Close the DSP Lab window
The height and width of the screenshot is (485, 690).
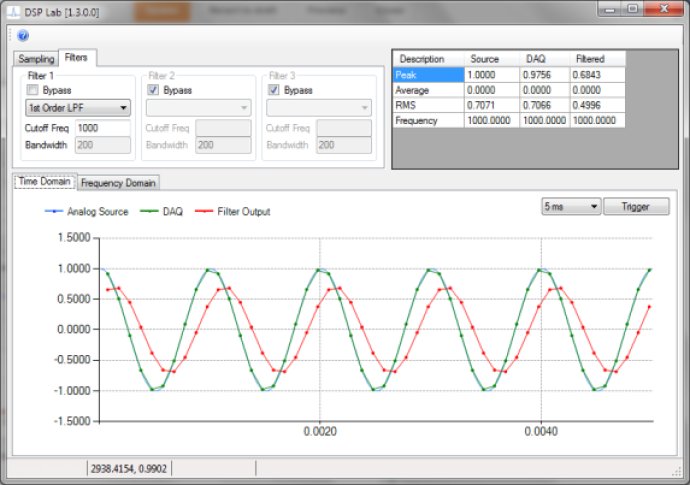[x=664, y=9]
